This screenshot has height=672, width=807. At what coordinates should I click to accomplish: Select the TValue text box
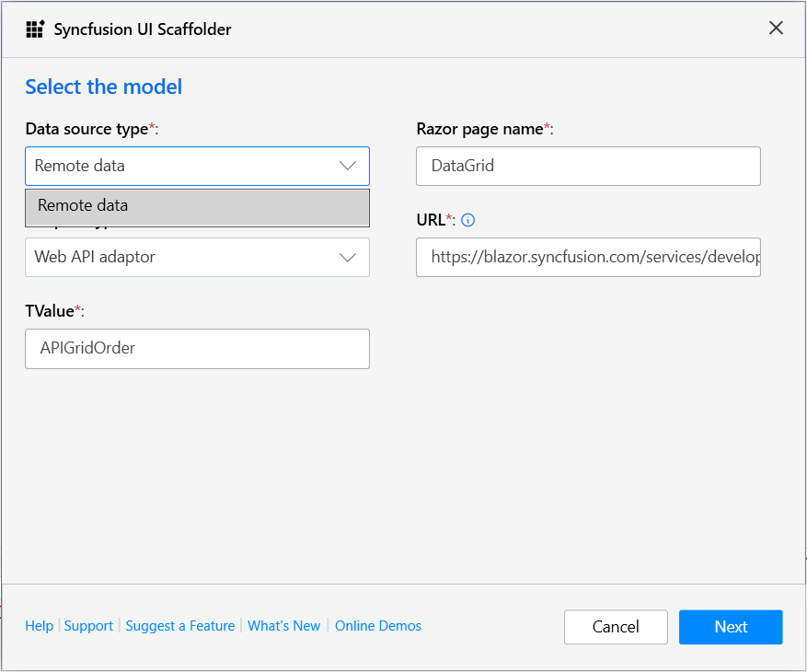(197, 349)
